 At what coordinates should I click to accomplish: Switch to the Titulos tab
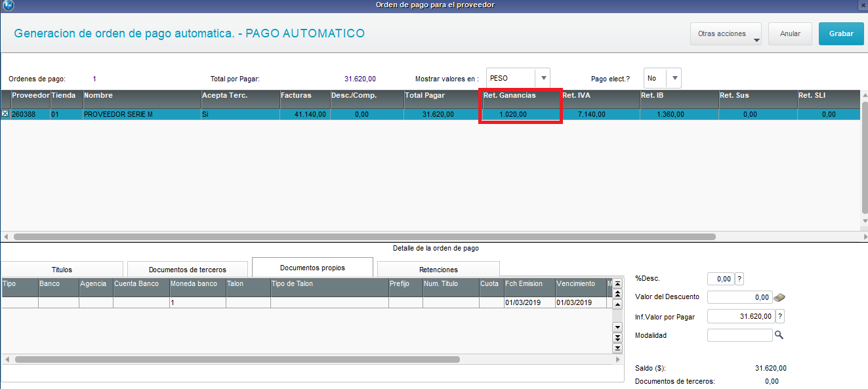tap(62, 270)
